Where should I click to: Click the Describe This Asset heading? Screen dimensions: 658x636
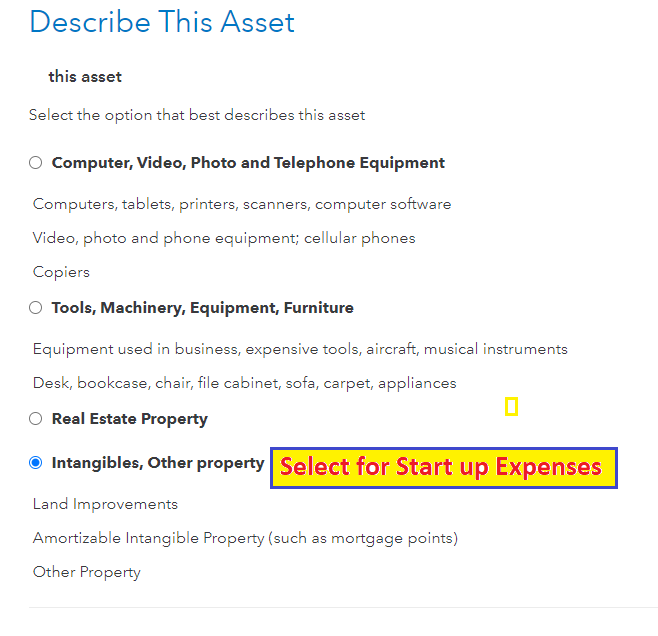click(162, 22)
